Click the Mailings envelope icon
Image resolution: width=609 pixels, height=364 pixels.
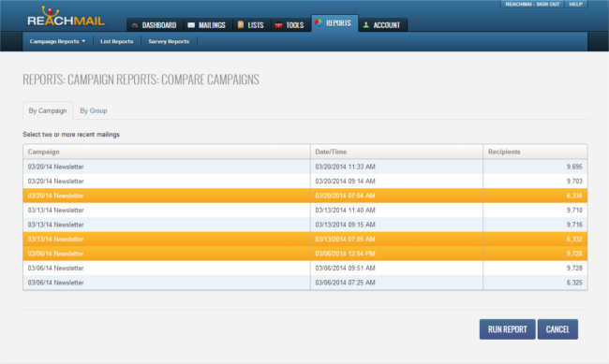coord(191,25)
